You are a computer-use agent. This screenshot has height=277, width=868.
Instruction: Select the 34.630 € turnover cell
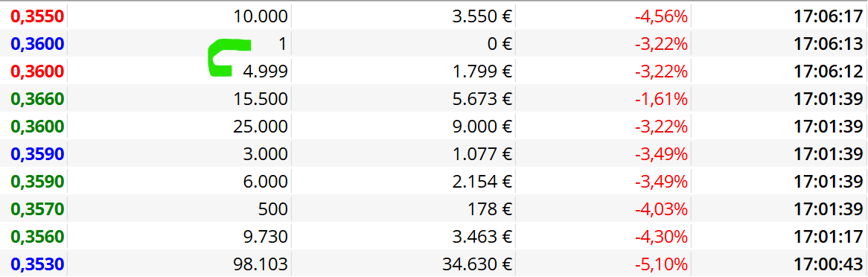(x=477, y=264)
